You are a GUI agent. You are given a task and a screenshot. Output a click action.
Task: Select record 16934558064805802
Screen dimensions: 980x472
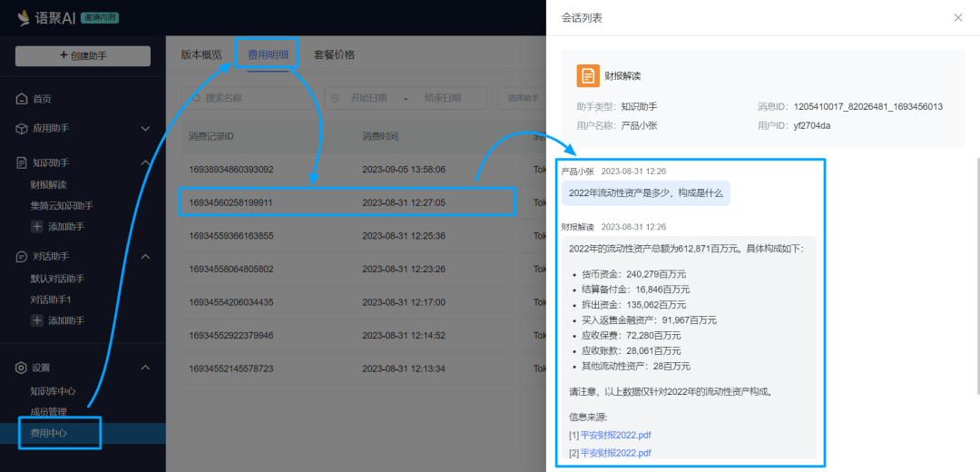point(230,269)
